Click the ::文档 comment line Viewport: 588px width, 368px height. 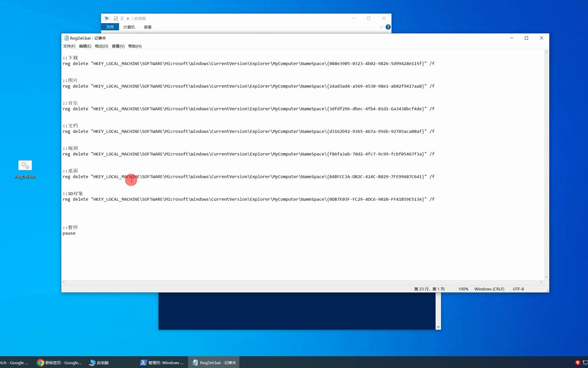(x=70, y=125)
